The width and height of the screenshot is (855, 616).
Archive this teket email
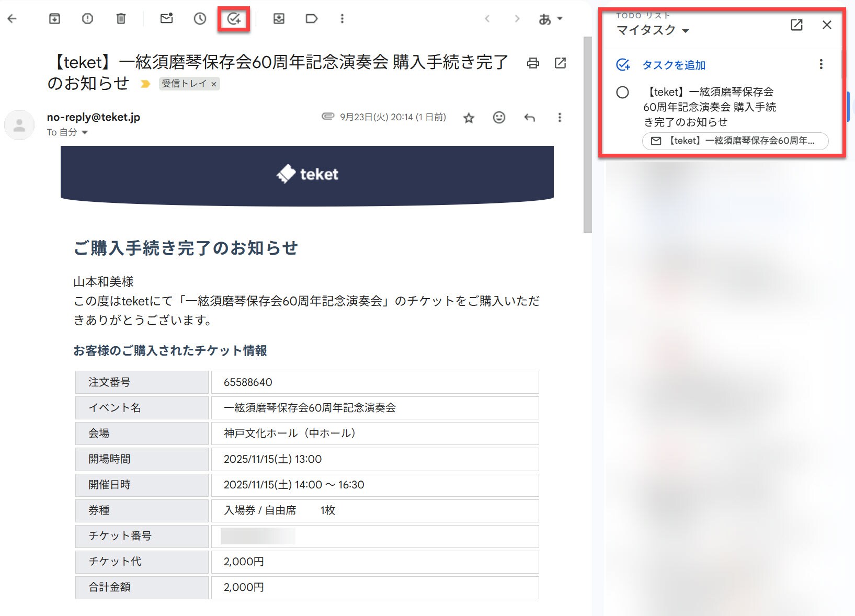54,19
